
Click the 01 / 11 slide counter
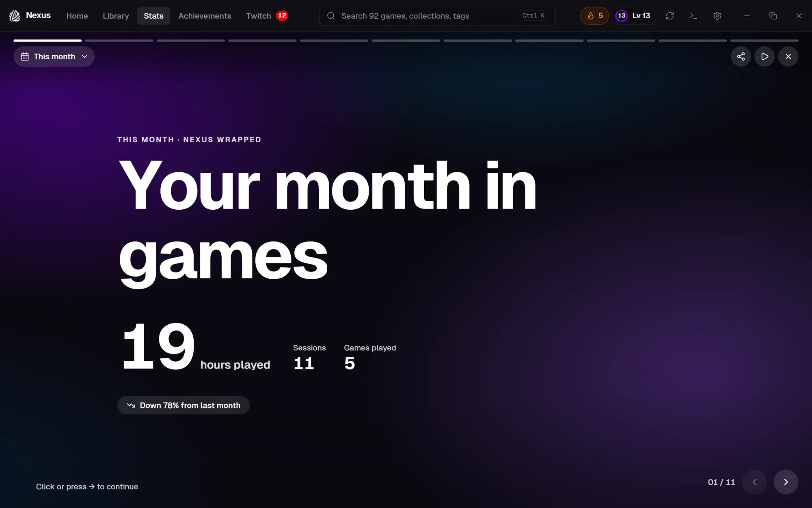(721, 482)
